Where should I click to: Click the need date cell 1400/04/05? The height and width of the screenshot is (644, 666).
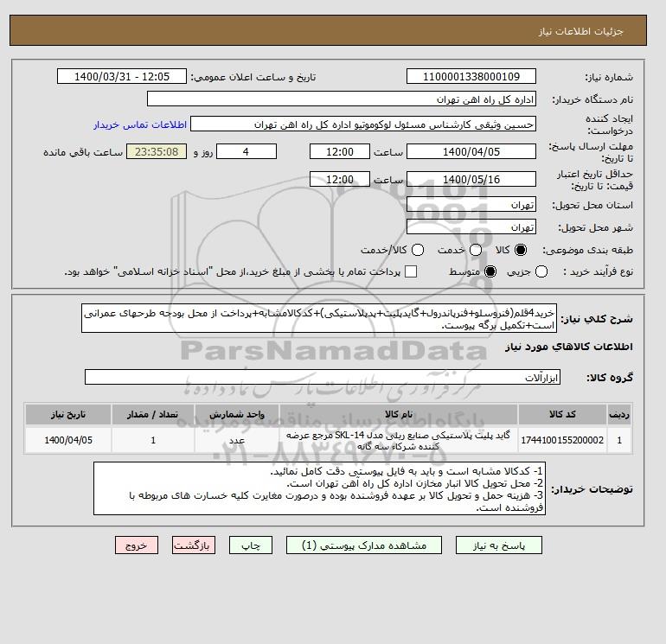click(x=68, y=440)
